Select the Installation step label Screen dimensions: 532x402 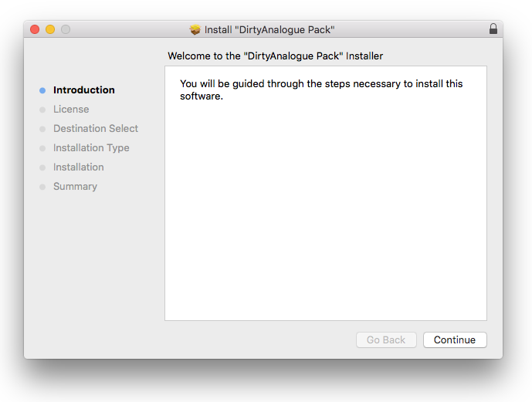click(78, 167)
